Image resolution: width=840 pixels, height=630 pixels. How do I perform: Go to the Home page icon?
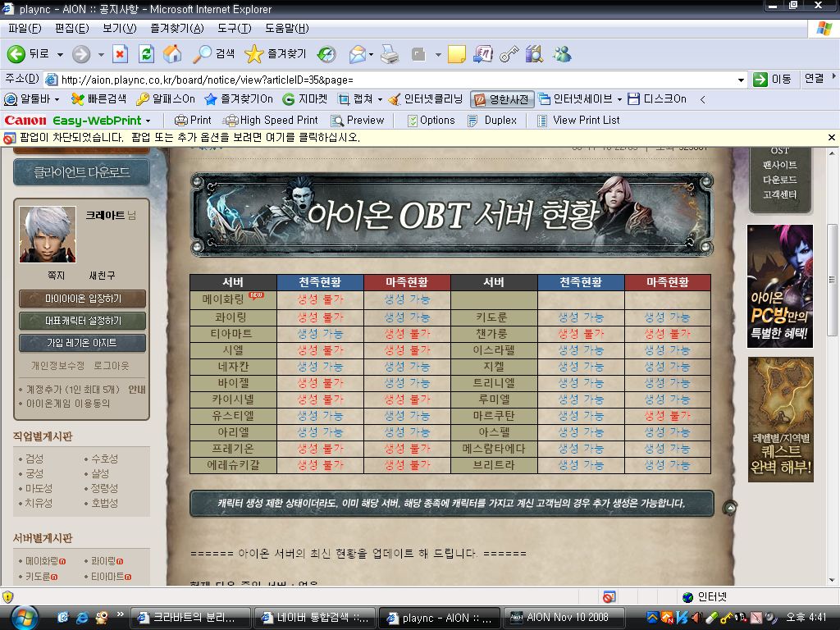172,53
